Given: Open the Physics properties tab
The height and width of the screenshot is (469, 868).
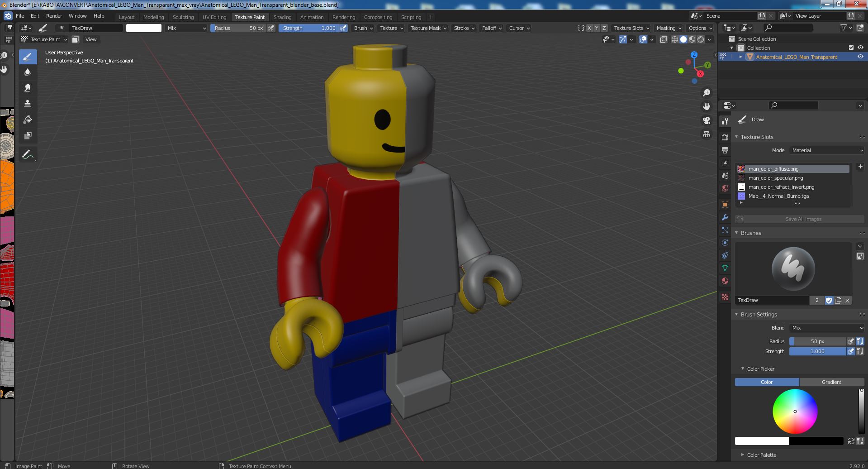Looking at the screenshot, I should pos(725,243).
